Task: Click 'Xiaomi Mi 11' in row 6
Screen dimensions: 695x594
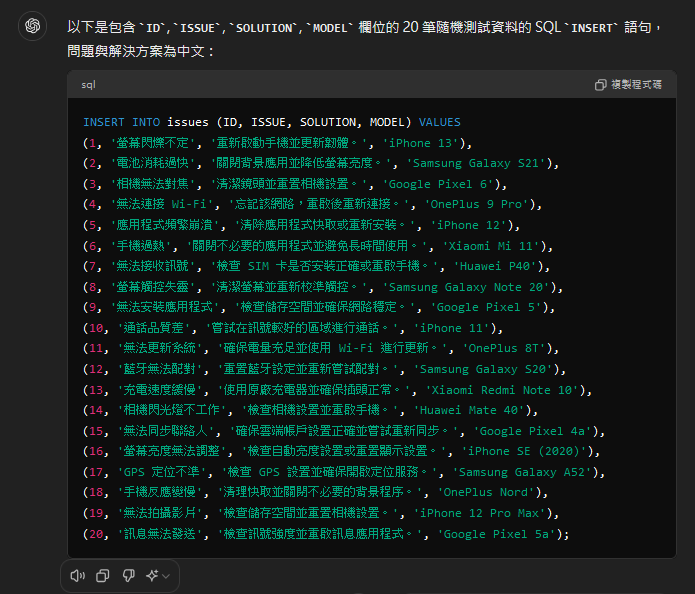Action: [x=491, y=246]
